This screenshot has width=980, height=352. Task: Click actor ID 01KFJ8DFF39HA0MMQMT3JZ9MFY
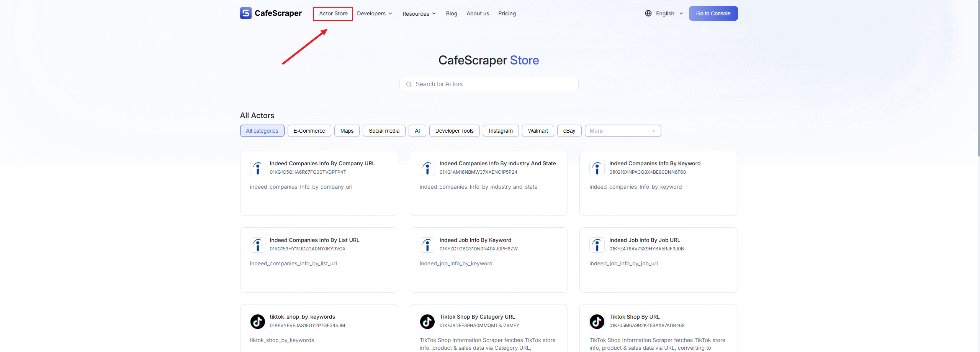[x=479, y=326]
